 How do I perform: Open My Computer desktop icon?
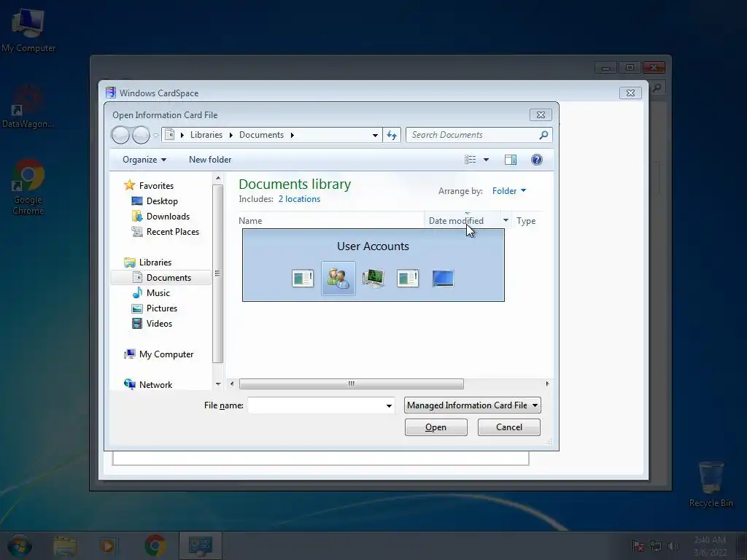[28, 30]
